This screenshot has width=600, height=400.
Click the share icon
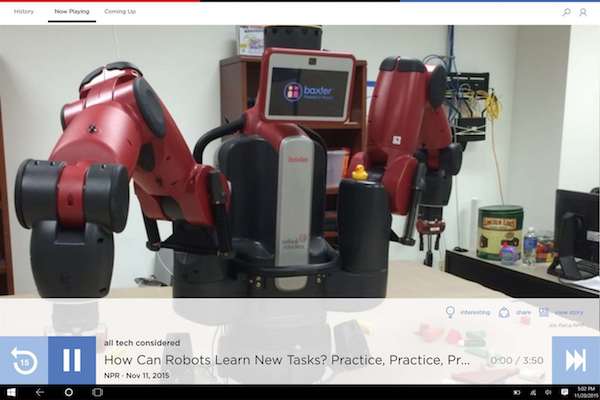coord(504,312)
